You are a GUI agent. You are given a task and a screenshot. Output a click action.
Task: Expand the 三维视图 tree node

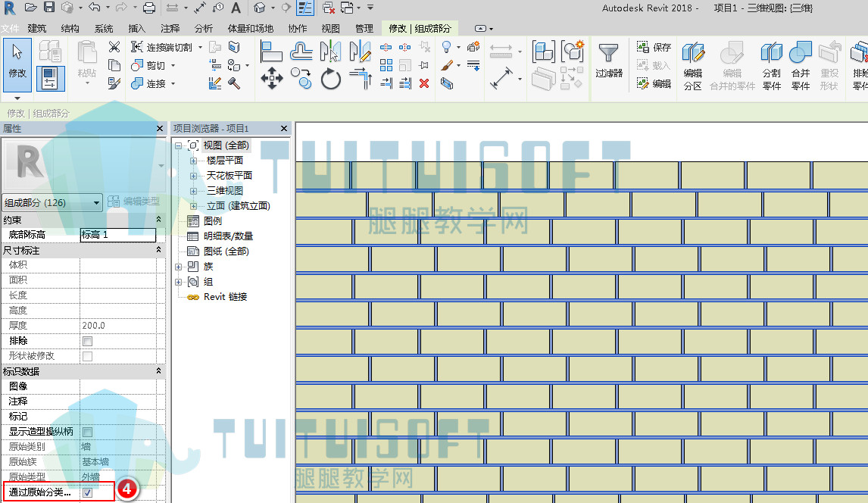coord(194,191)
